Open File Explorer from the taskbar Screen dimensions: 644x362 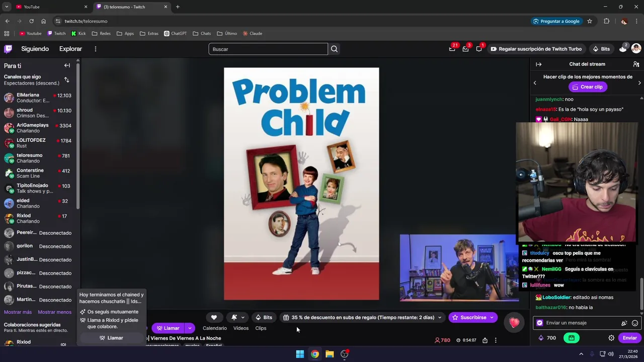330,354
